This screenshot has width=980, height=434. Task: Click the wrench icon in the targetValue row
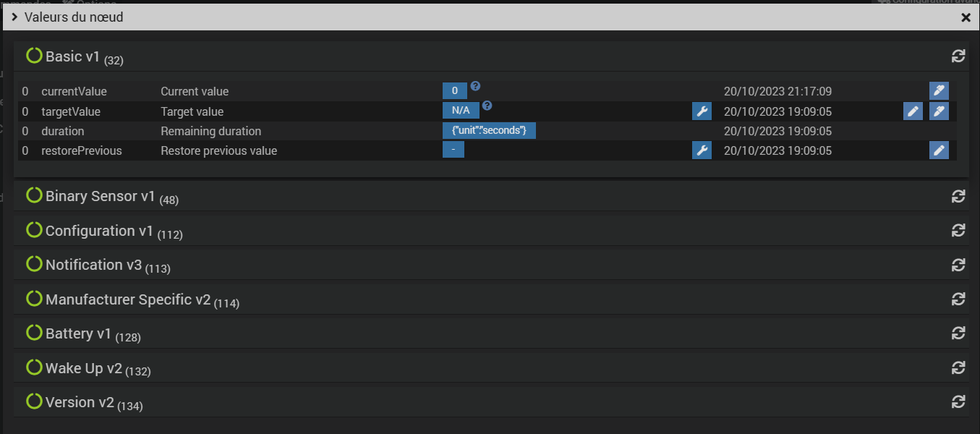tap(702, 111)
